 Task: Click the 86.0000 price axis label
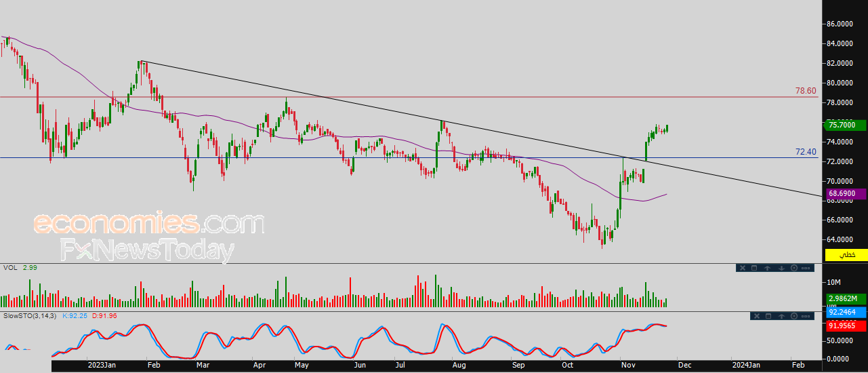840,24
